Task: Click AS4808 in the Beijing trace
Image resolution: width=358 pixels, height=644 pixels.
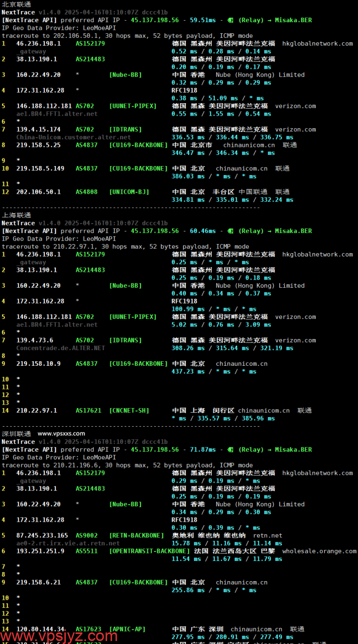Action: (x=86, y=192)
